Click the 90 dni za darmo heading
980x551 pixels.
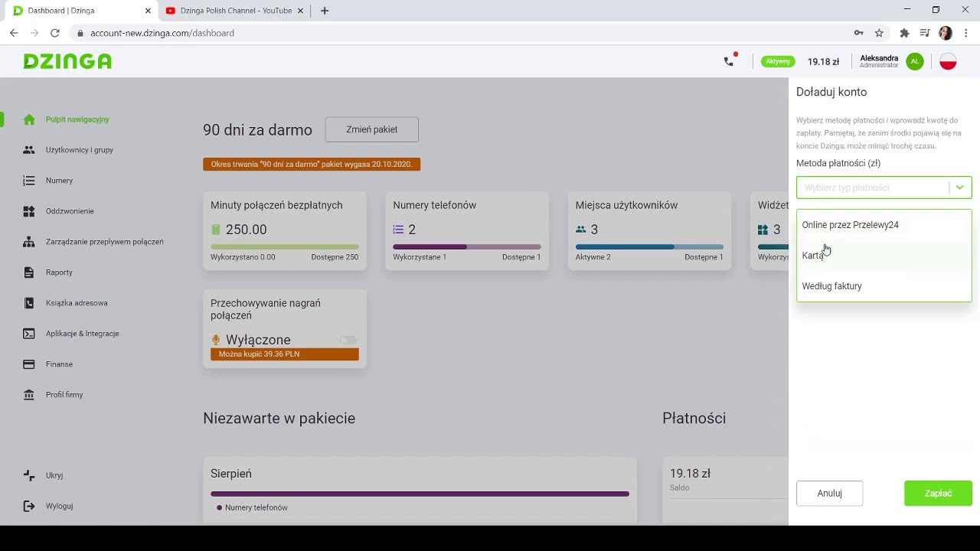click(x=257, y=130)
